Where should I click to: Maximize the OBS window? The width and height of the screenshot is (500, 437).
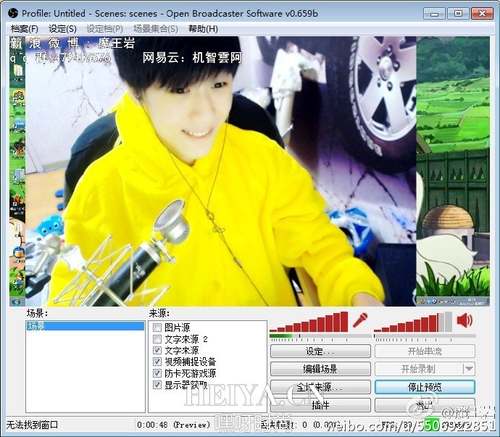(458, 14)
